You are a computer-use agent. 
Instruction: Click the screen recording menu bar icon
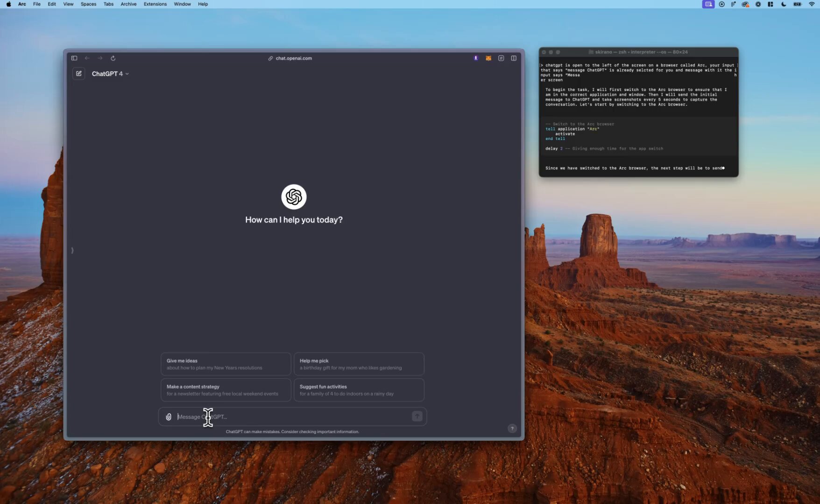(x=721, y=4)
